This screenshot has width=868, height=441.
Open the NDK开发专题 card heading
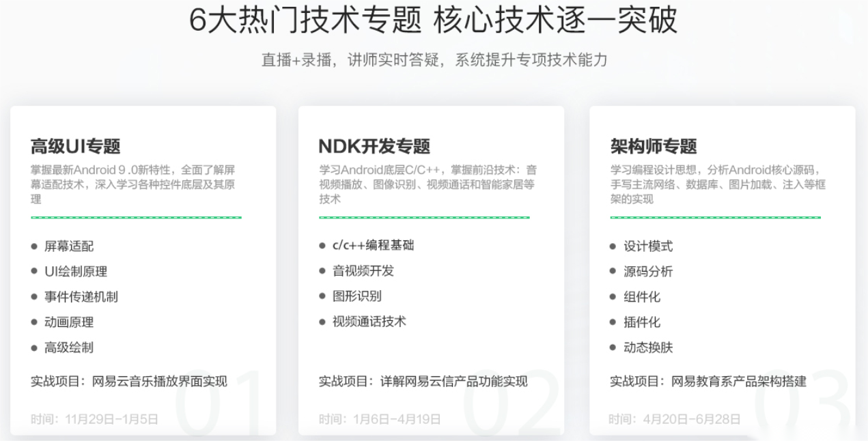(x=374, y=146)
